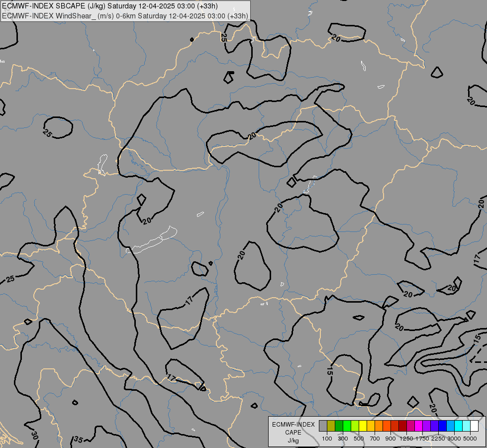Select the legend value 1750
Image resolution: width=487 pixels, height=448 pixels.
click(x=422, y=439)
